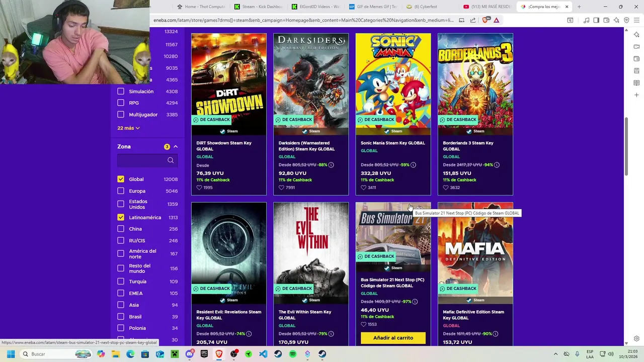Switch to the ElGord0D Videos tab
The image size is (644, 362).
click(x=316, y=7)
